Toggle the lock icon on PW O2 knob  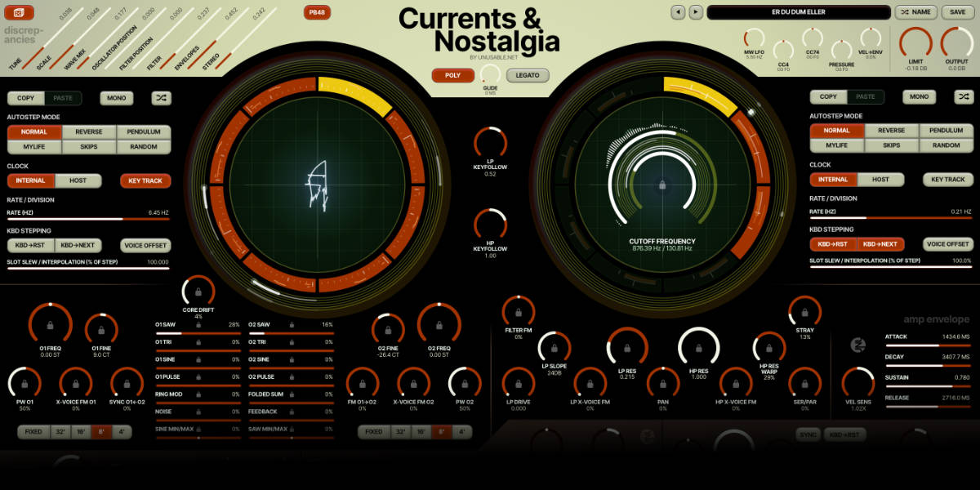click(x=465, y=385)
